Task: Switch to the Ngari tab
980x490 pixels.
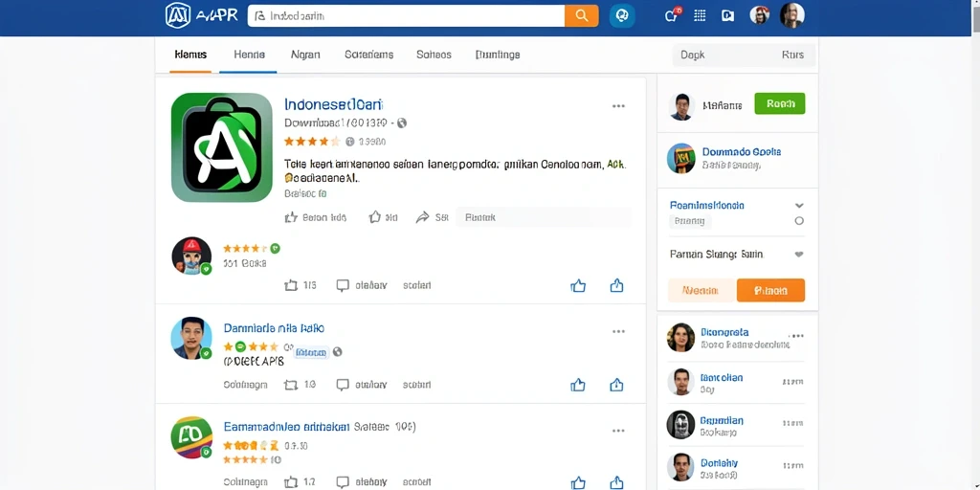Action: click(x=305, y=55)
